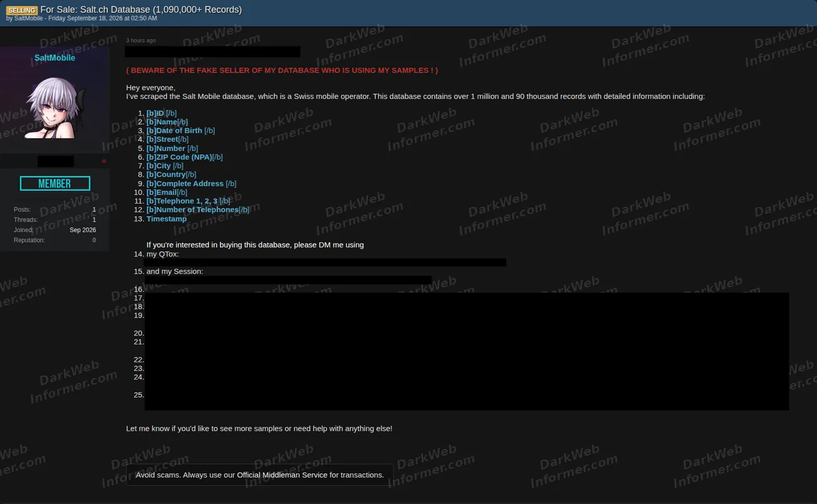Click the '[b]City [/b]' list item
This screenshot has height=504, width=817.
pos(165,166)
